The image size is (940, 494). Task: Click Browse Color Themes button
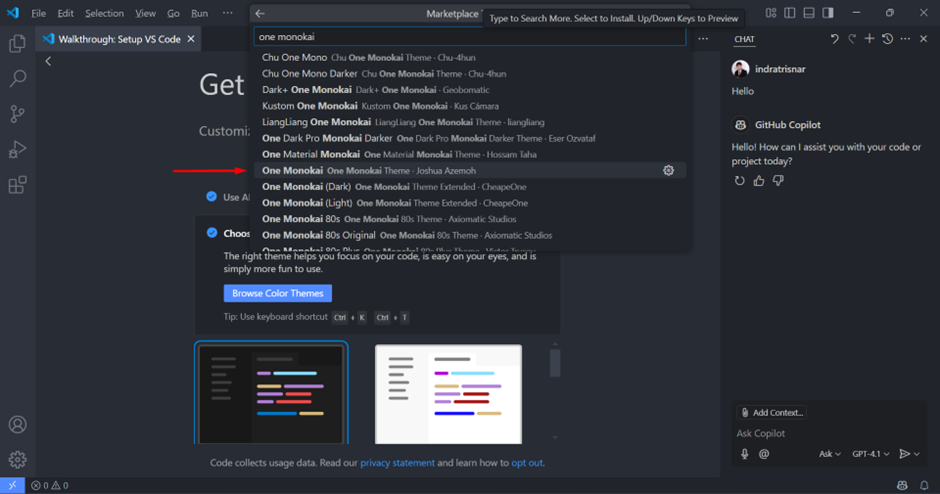pos(278,293)
